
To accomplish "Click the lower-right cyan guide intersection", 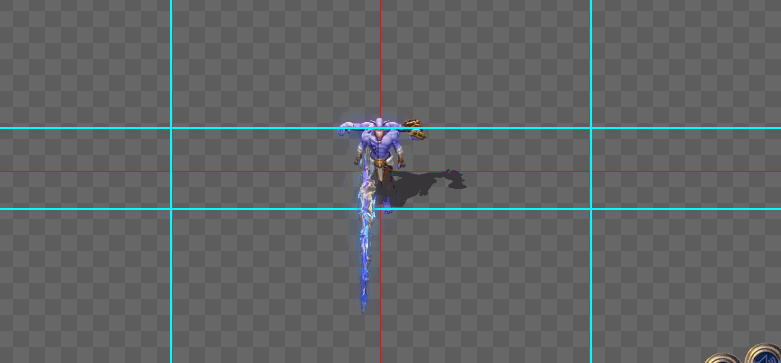I will pyautogui.click(x=591, y=209).
